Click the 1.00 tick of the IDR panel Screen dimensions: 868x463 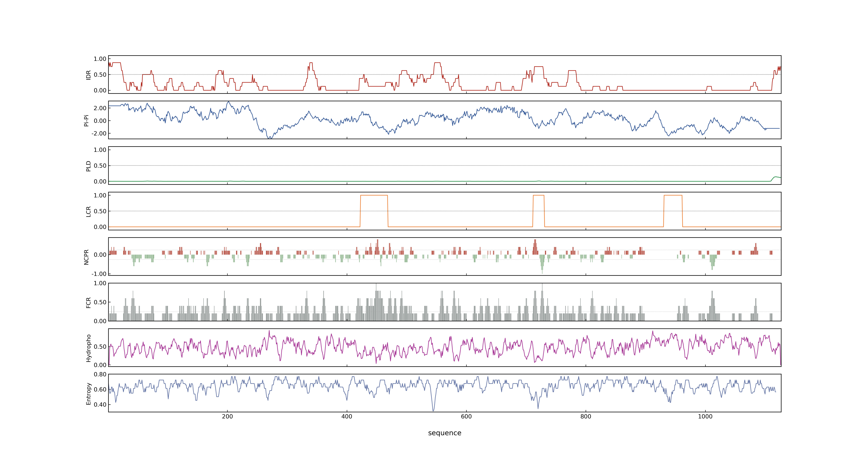[100, 59]
